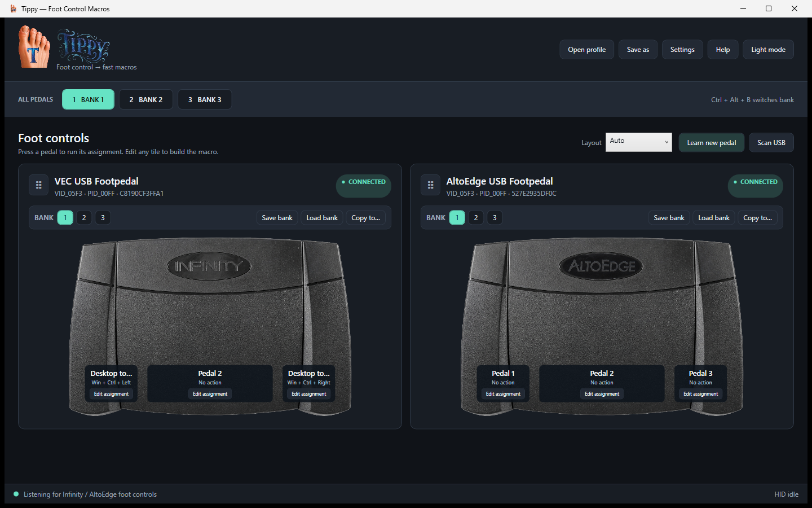Click the Tippy wordmark logo
Screen dimensions: 812x508
83,46
